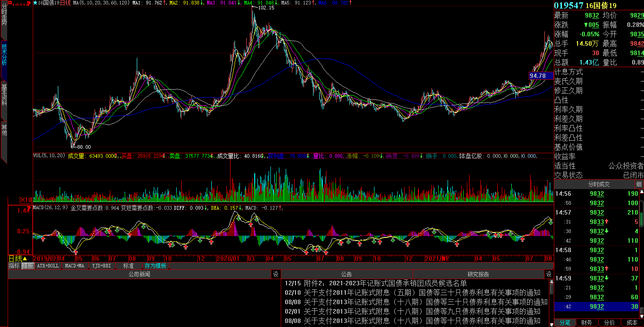Open the 技术分析 side tab
Screen dimensions: 644x327
coord(4,55)
